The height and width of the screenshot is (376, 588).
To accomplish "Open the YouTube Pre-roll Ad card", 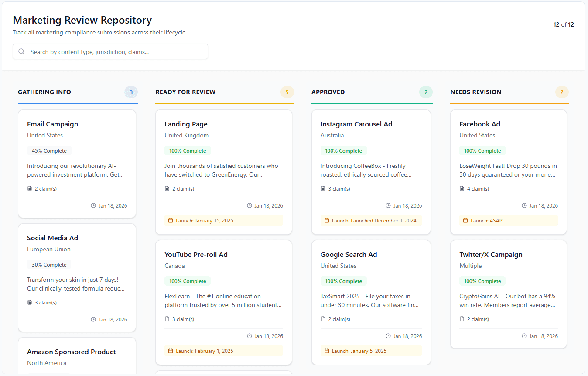I will point(224,302).
